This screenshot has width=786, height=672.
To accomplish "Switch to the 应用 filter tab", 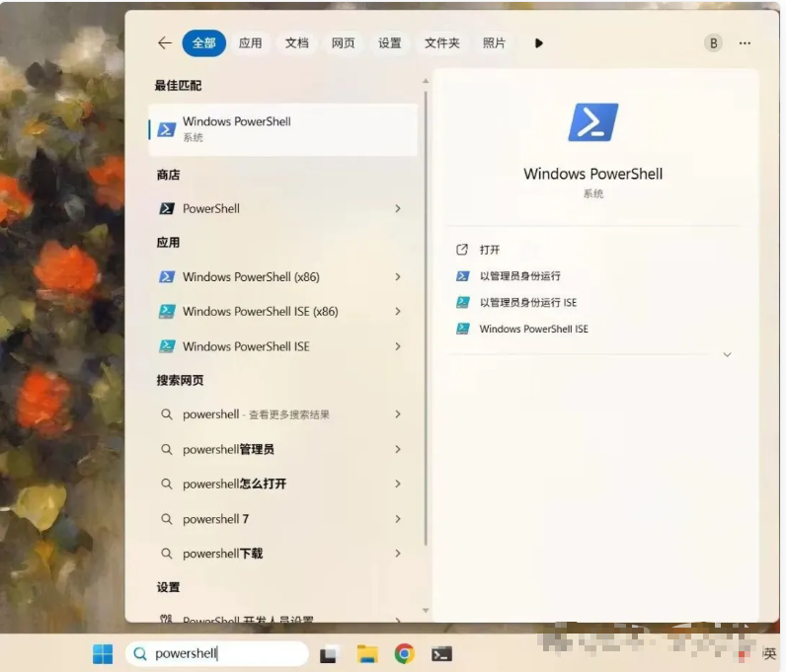I will pyautogui.click(x=250, y=43).
